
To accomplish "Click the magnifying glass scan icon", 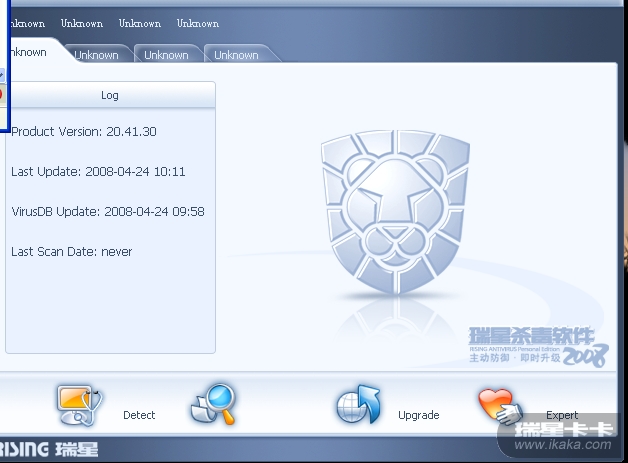I will click(213, 404).
